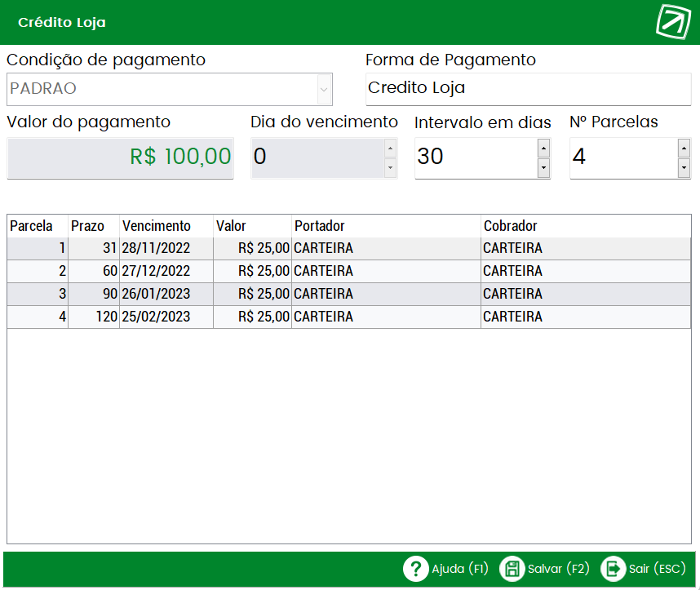700x590 pixels.
Task: Click the Salvar (F2) button label
Action: point(559,569)
